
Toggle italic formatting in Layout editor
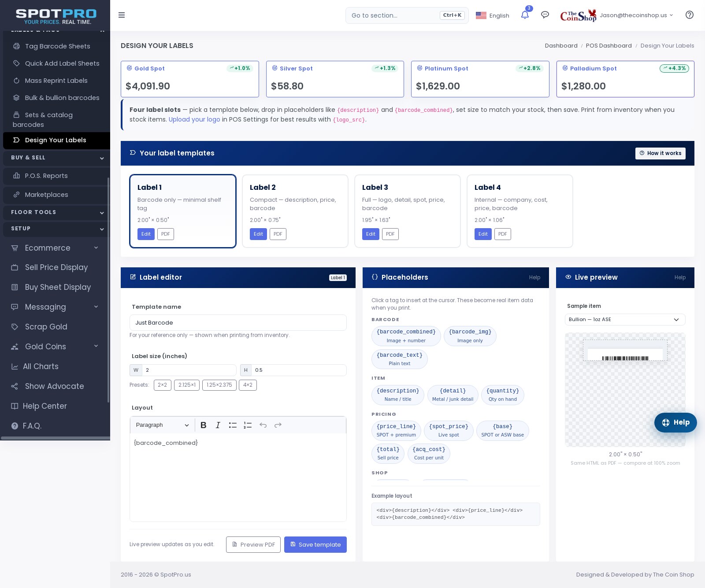pos(218,425)
